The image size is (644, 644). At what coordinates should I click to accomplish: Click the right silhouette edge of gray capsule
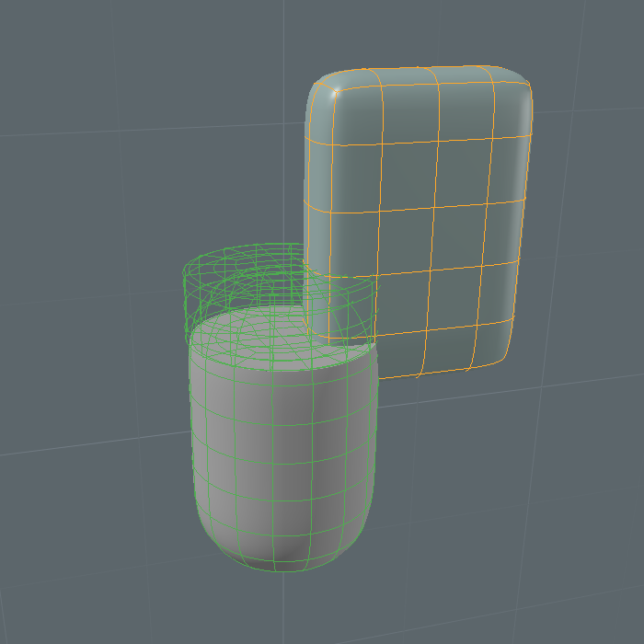click(376, 432)
